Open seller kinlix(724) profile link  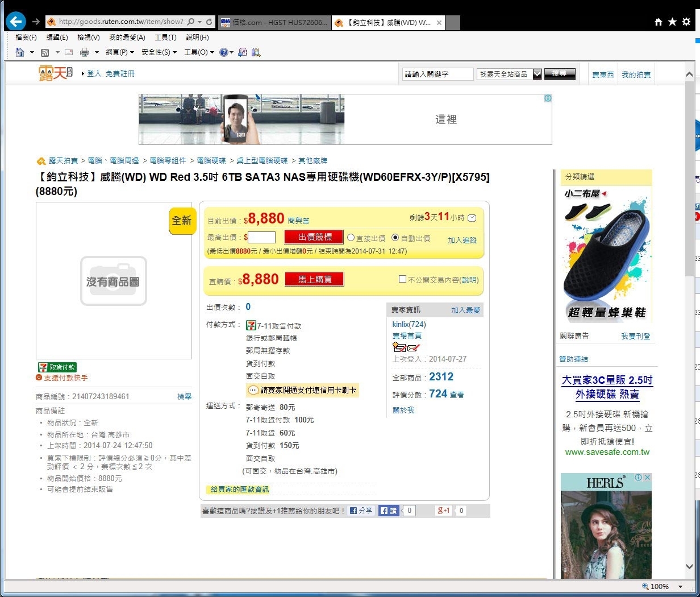pyautogui.click(x=409, y=324)
